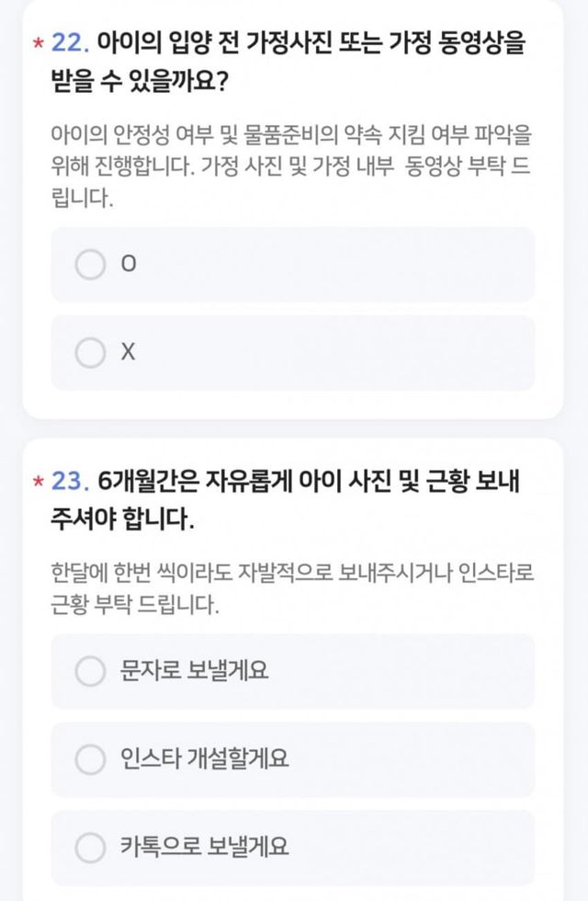Screen dimensions: 588x901
Task: Select the "X" radio circle in question 22
Action: (x=90, y=352)
